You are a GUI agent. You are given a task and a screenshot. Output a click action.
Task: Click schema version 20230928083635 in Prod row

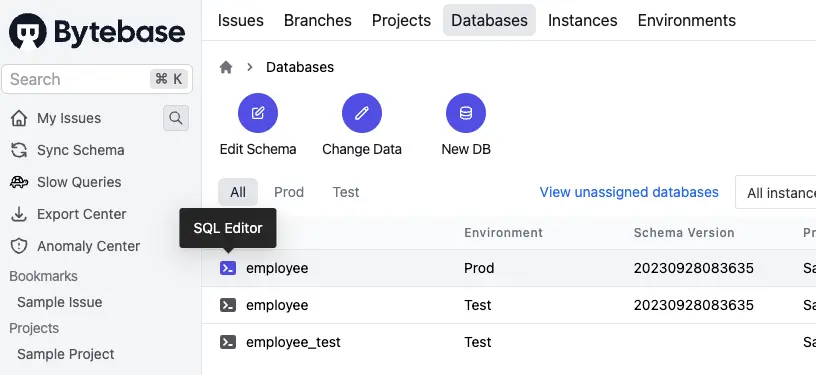pos(693,268)
